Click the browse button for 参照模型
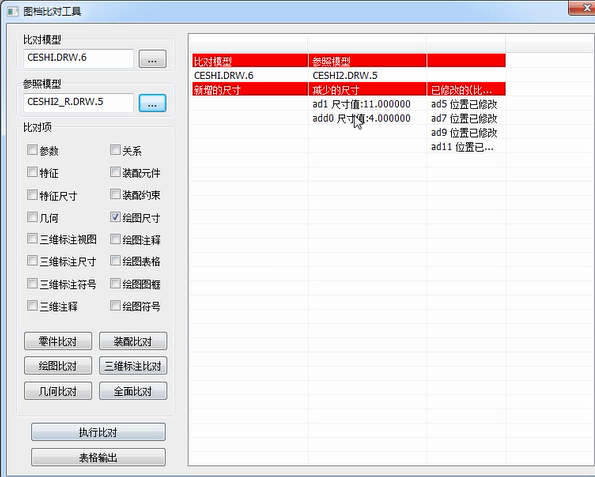 click(x=152, y=103)
